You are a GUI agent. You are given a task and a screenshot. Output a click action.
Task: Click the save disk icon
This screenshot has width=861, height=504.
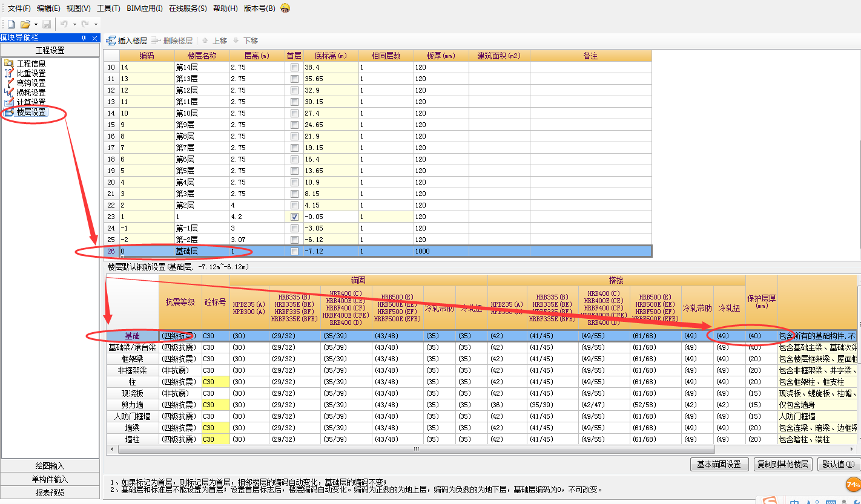47,24
